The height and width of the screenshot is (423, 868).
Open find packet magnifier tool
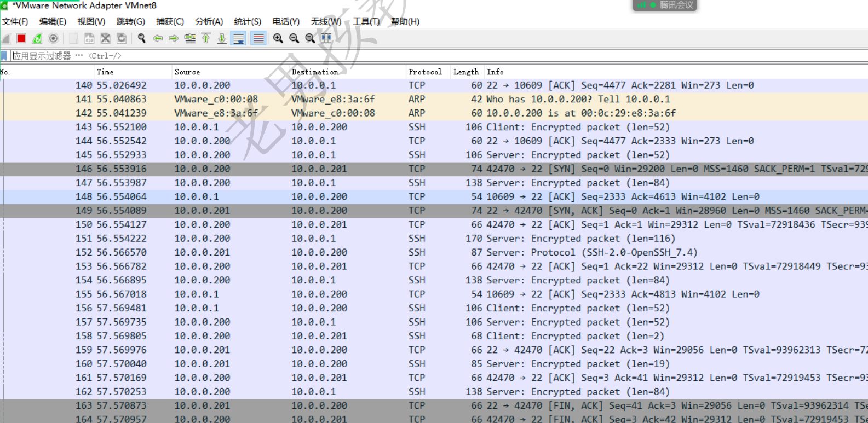142,38
